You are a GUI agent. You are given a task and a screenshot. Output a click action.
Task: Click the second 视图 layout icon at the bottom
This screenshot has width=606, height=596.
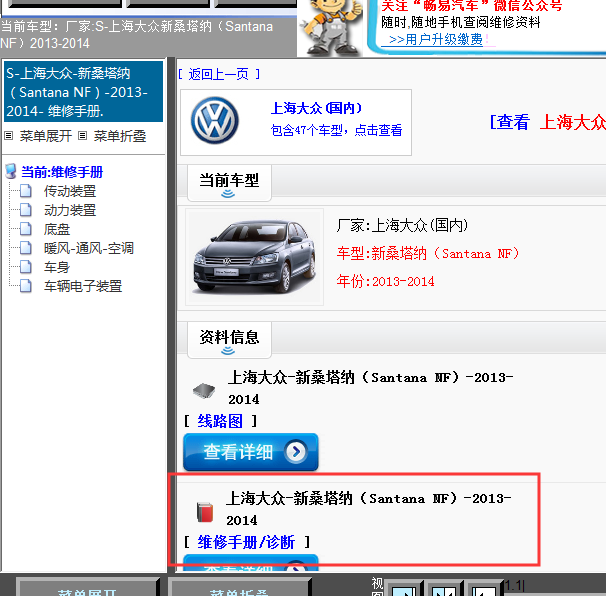[x=444, y=588]
